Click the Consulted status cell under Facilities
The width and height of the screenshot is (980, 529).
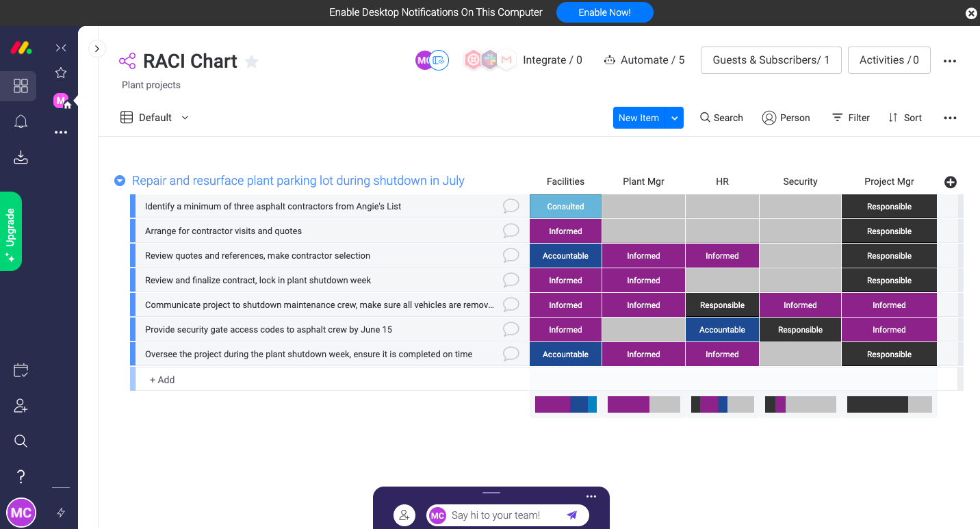point(565,207)
